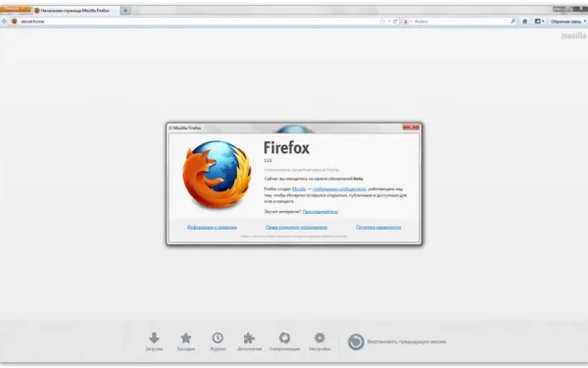Open the feedback (Обратная связь) dropdown

pyautogui.click(x=568, y=22)
